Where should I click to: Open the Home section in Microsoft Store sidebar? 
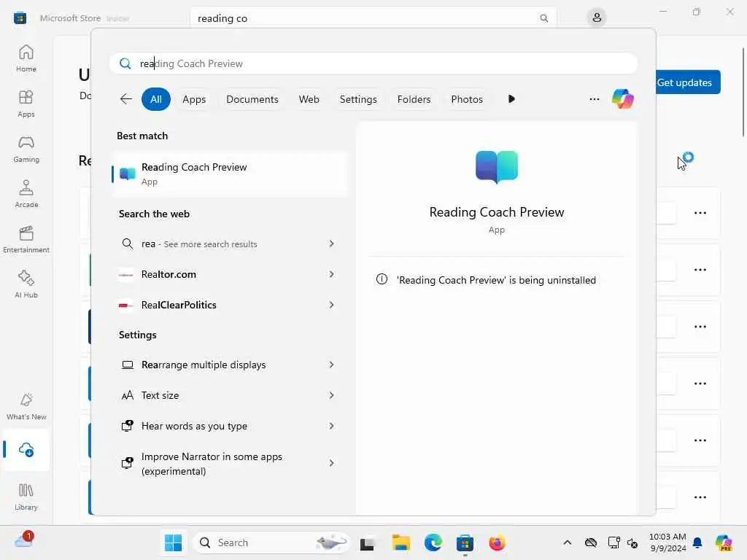coord(26,58)
